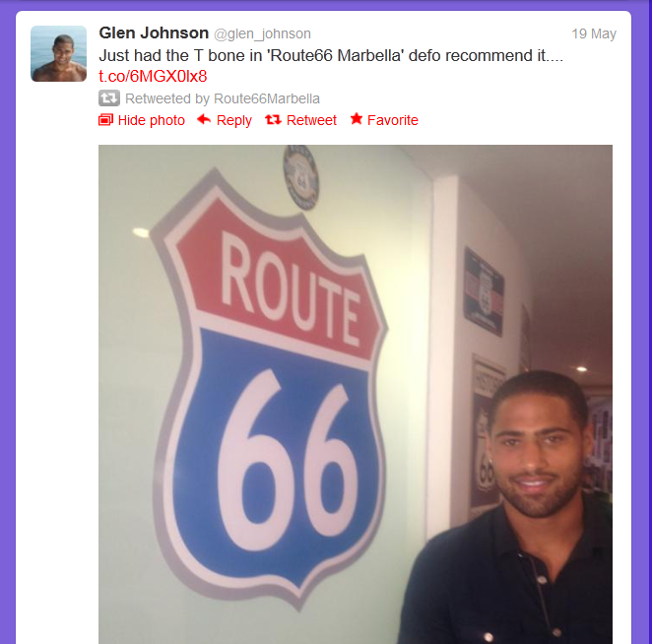652x644 pixels.
Task: Click the red Reply arrow icon
Action: point(204,119)
